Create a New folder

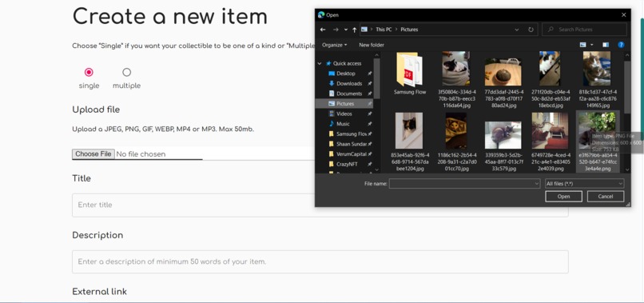(372, 45)
